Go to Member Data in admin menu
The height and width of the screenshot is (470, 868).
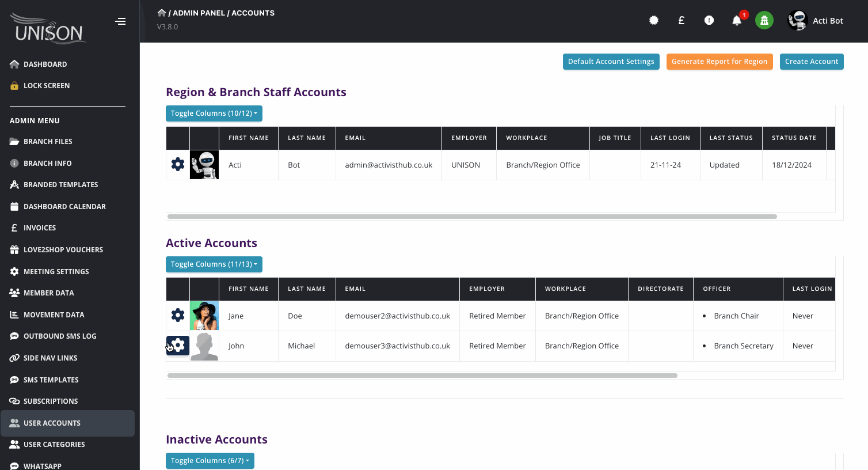[48, 293]
